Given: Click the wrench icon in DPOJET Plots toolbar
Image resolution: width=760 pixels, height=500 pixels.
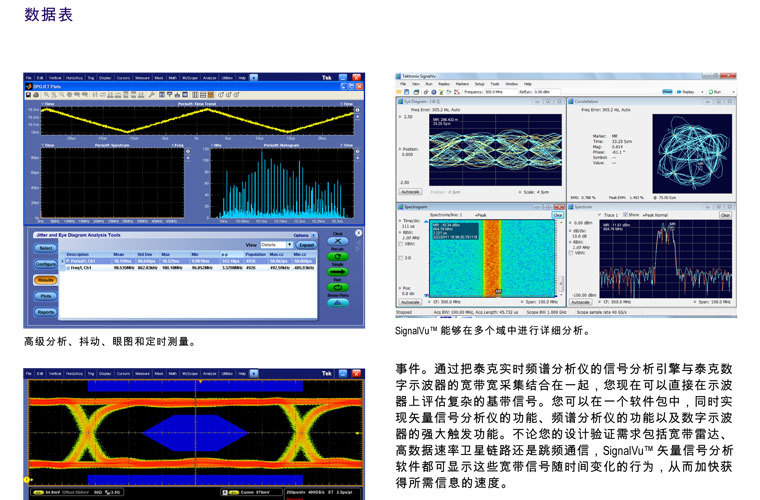Looking at the screenshot, I should [152, 95].
